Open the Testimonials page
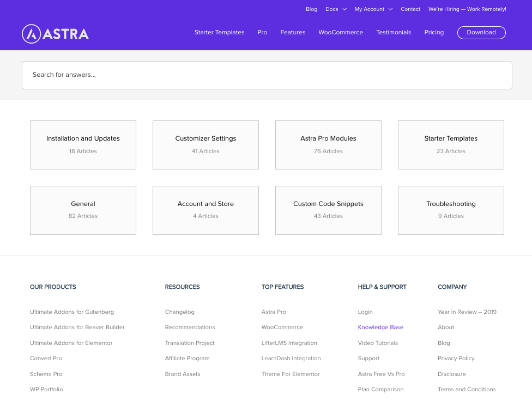Screen dimensions: 532x412 (394, 32)
